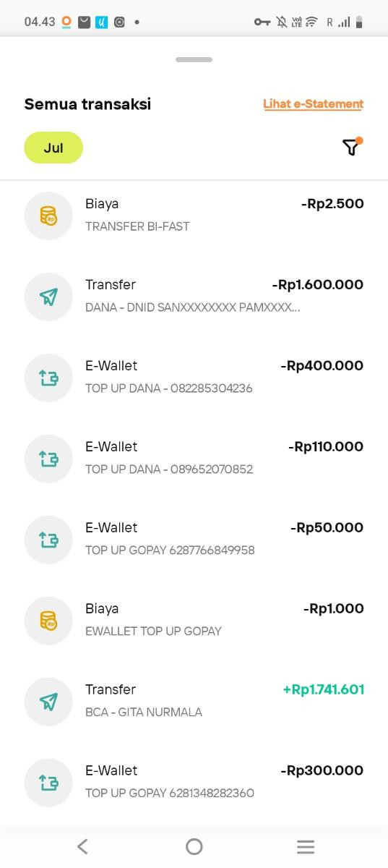Tap the bottom sheet drag handle
Screen dimensions: 388x868
194,59
